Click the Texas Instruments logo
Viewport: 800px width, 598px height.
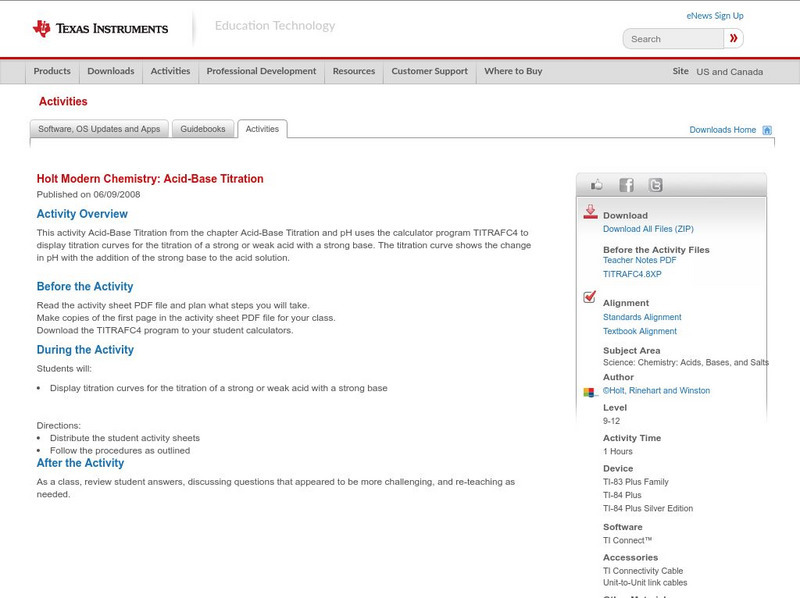100,29
